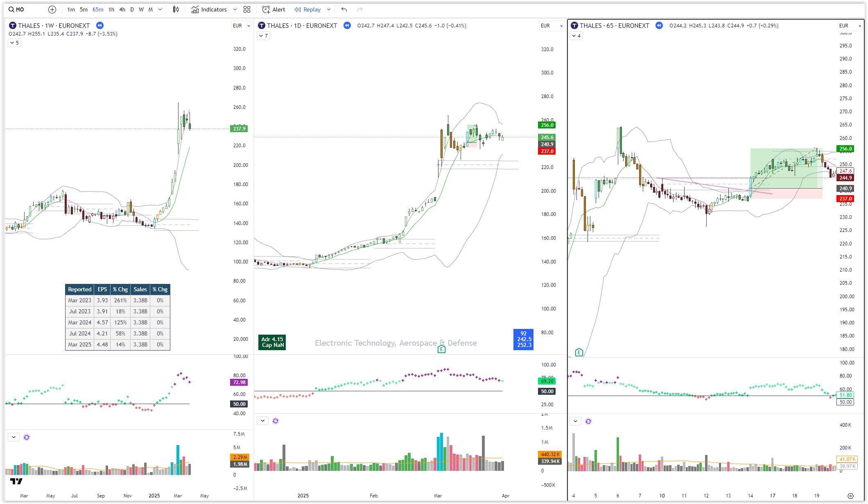Open the candlestick chart type selector
The width and height of the screenshot is (868, 504).
[x=176, y=9]
